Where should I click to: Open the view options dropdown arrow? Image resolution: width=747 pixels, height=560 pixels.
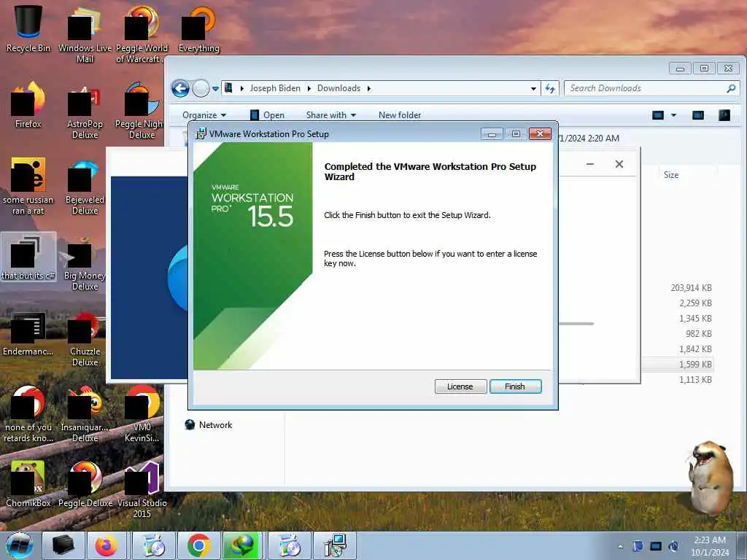tap(673, 114)
